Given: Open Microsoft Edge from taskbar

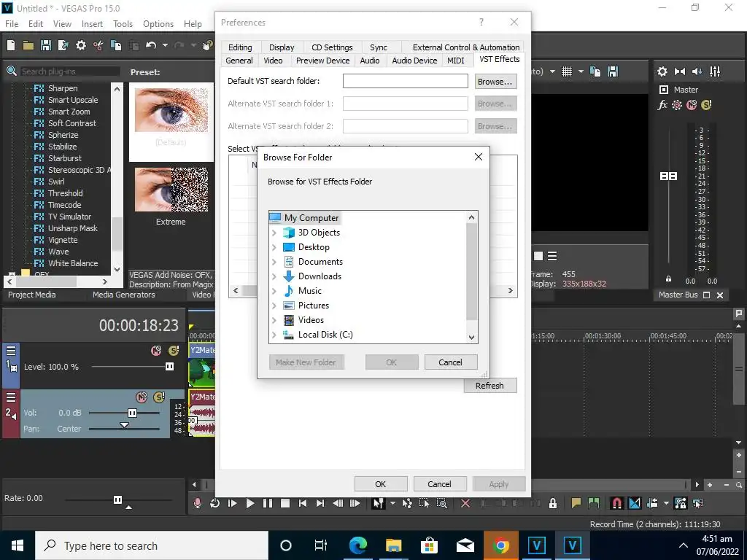Looking at the screenshot, I should pos(357,545).
